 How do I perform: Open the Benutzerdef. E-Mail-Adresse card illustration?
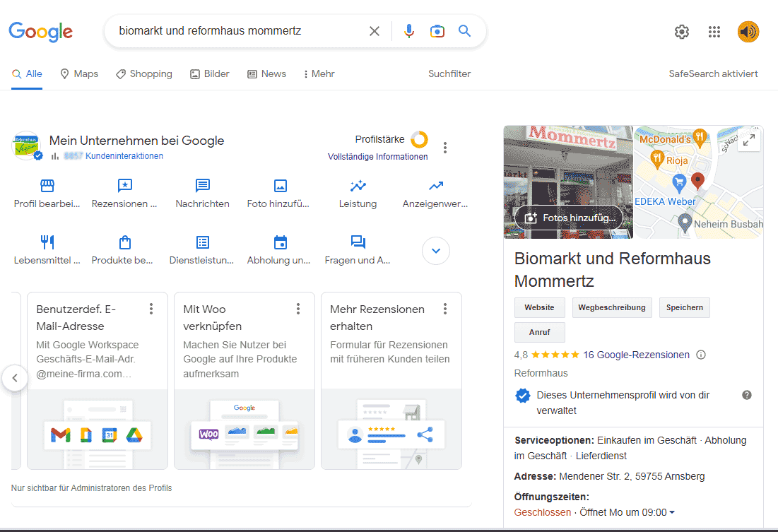[98, 430]
